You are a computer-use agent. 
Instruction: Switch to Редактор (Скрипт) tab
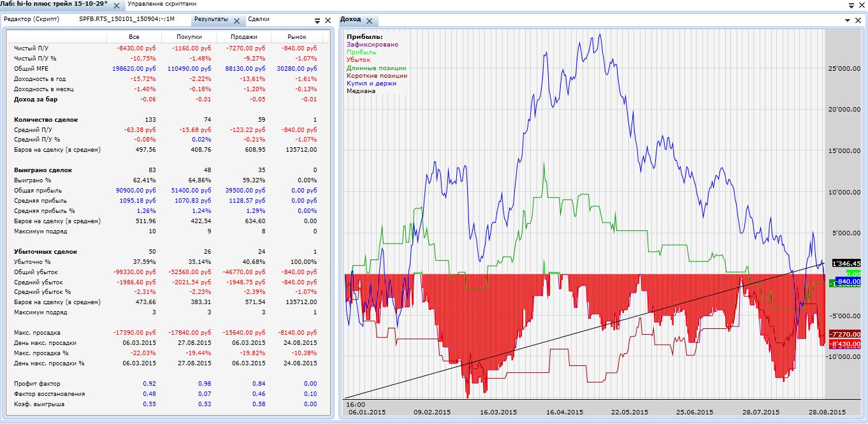click(32, 19)
